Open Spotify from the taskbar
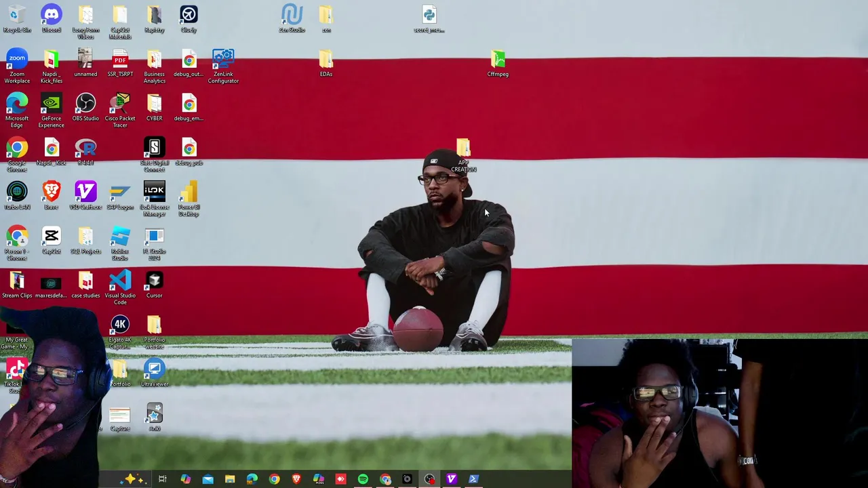Screen dimensions: 868x488 pos(363,479)
